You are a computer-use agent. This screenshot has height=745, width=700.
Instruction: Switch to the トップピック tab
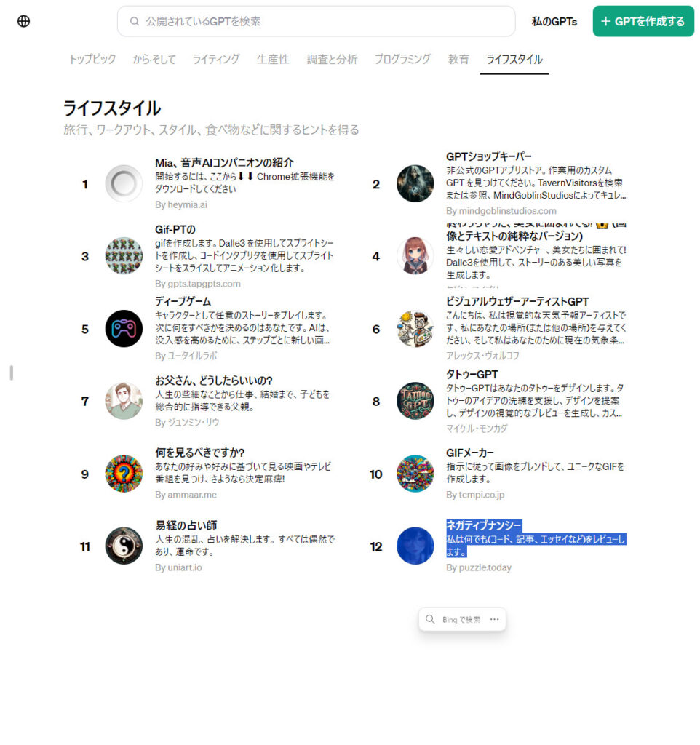pyautogui.click(x=92, y=60)
